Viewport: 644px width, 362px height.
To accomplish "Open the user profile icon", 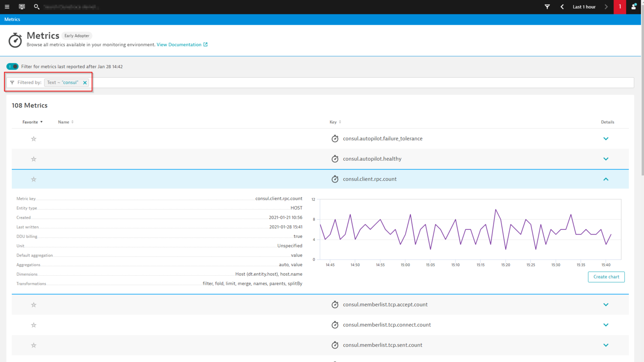I will pyautogui.click(x=634, y=7).
